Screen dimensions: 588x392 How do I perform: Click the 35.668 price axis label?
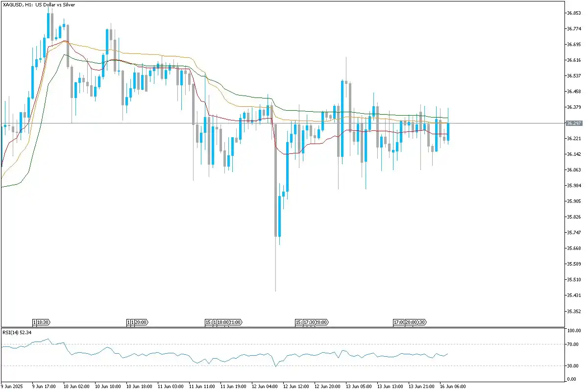click(573, 248)
